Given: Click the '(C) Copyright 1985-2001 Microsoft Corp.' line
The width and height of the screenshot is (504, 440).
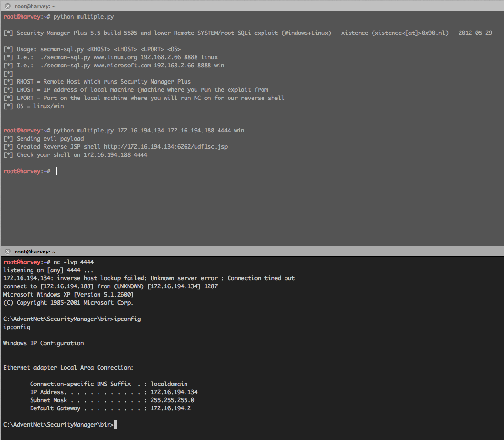Looking at the screenshot, I should click(x=68, y=302).
